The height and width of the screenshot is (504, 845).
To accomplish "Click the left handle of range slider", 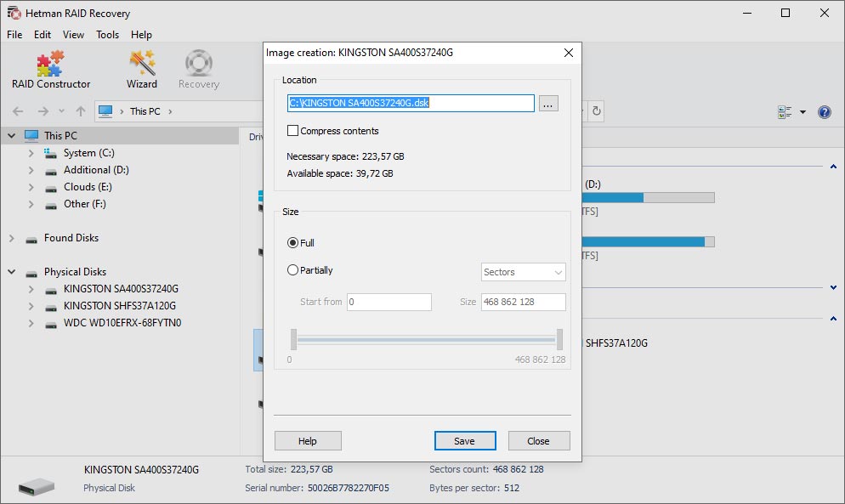I will click(293, 340).
